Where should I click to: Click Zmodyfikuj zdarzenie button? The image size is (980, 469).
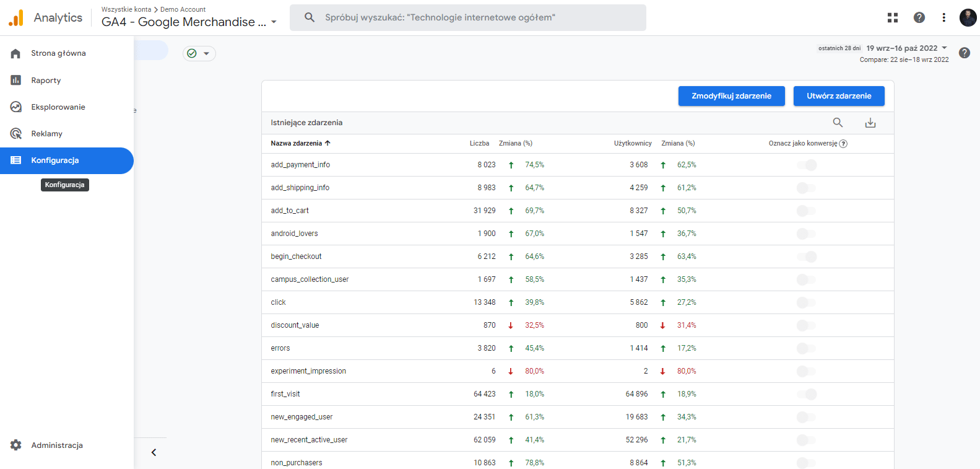[x=731, y=96]
